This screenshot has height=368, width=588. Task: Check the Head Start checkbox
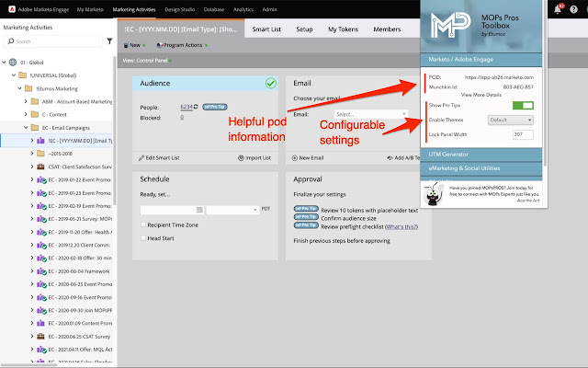tap(143, 238)
